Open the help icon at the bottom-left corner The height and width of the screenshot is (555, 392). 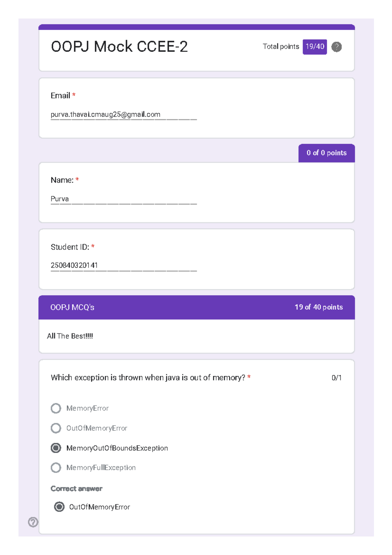(33, 522)
